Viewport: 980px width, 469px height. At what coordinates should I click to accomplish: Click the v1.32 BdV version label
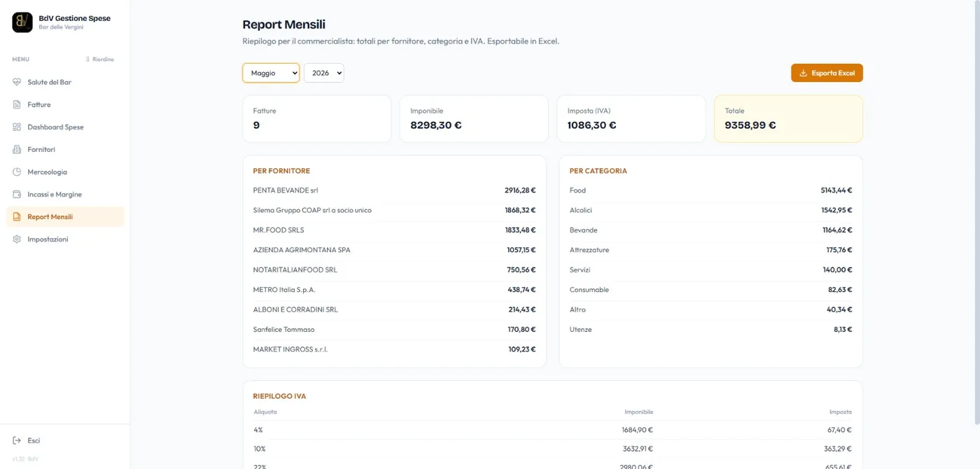[x=25, y=459]
